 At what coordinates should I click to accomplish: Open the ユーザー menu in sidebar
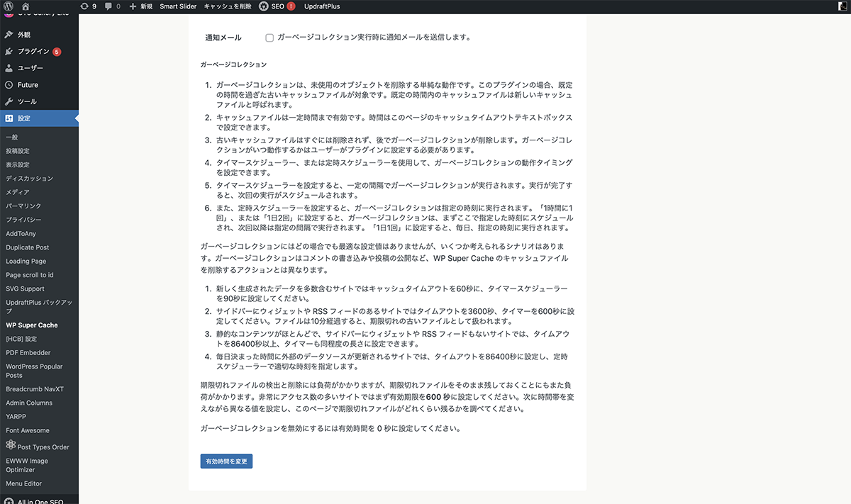pos(30,68)
